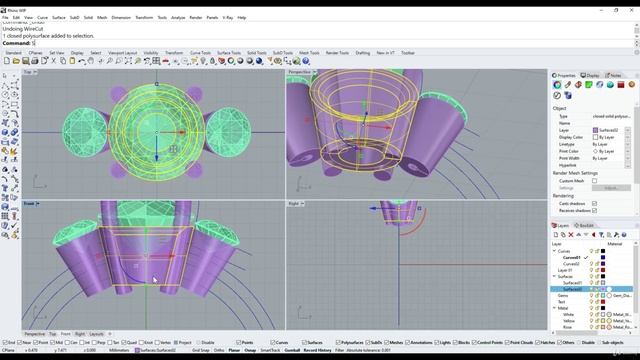Switch to the Perspective viewport tab at bottom

34,334
